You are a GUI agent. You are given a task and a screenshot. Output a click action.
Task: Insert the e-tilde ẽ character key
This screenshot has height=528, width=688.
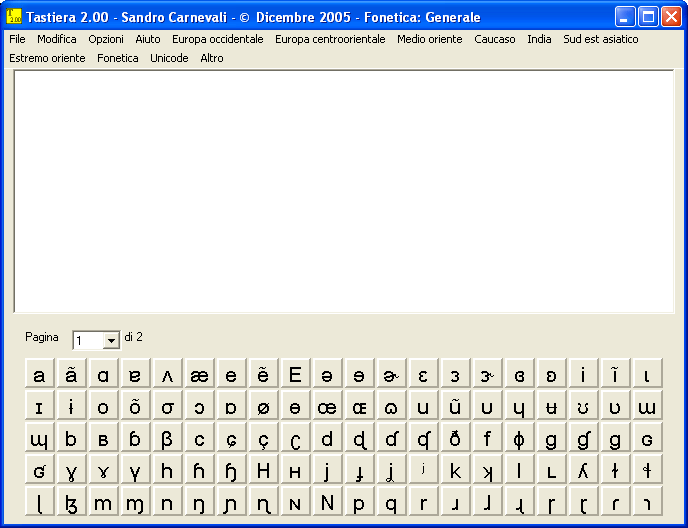(x=263, y=373)
